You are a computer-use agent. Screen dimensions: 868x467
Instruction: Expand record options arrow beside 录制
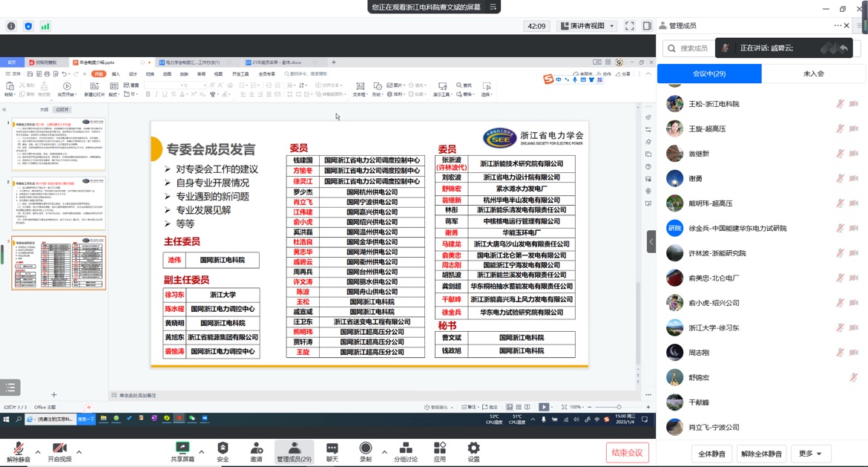pos(384,452)
